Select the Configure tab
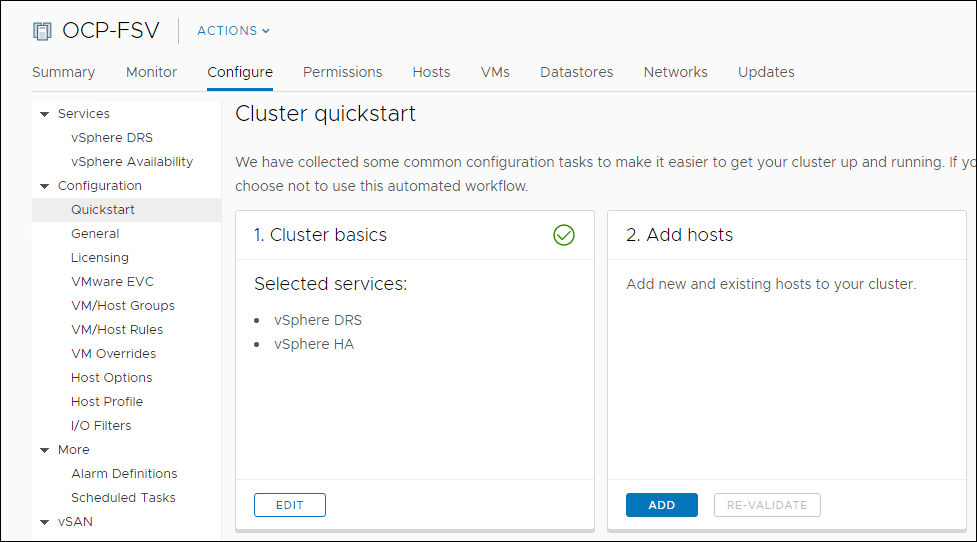The width and height of the screenshot is (977, 542). click(240, 72)
